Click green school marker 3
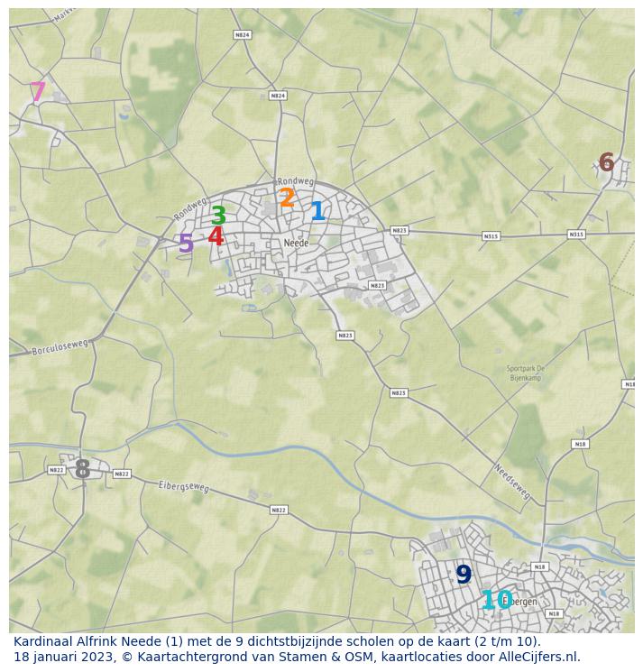The width and height of the screenshot is (643, 672). (x=218, y=216)
